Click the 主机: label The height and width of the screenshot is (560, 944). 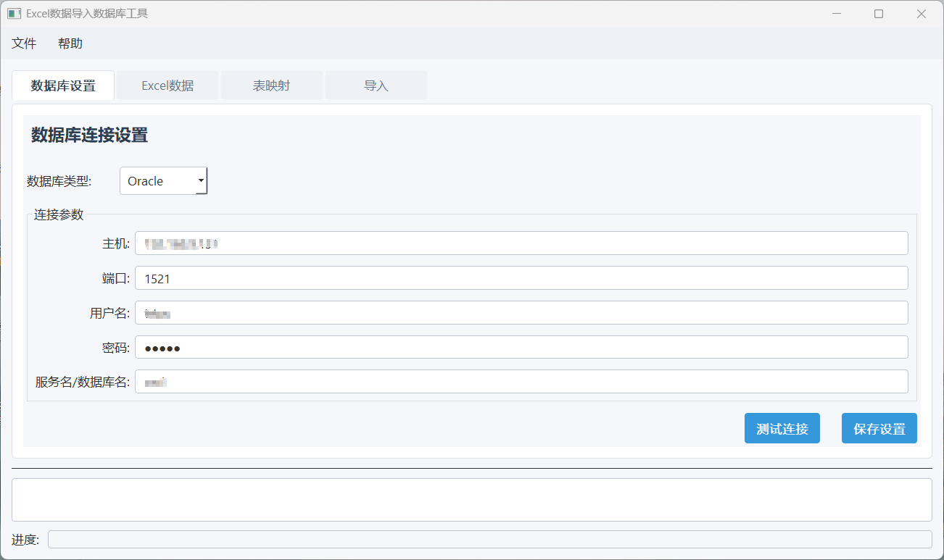coord(116,243)
